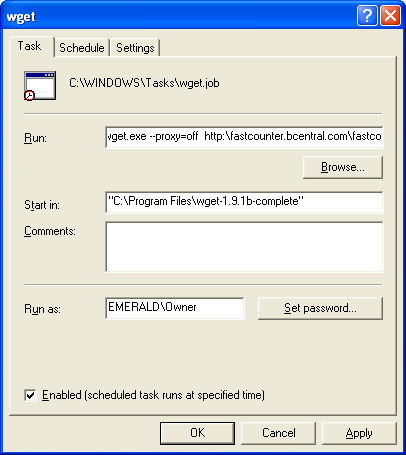Close the wget dialog with X

click(390, 15)
